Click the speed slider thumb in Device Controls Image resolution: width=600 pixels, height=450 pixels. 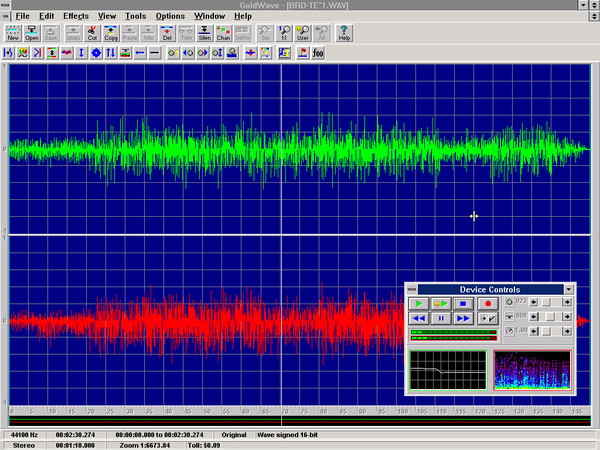[x=547, y=331]
